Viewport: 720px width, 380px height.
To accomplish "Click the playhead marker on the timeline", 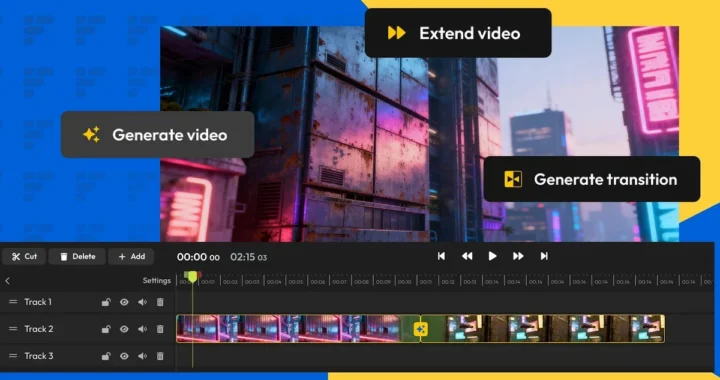I will coord(192,276).
